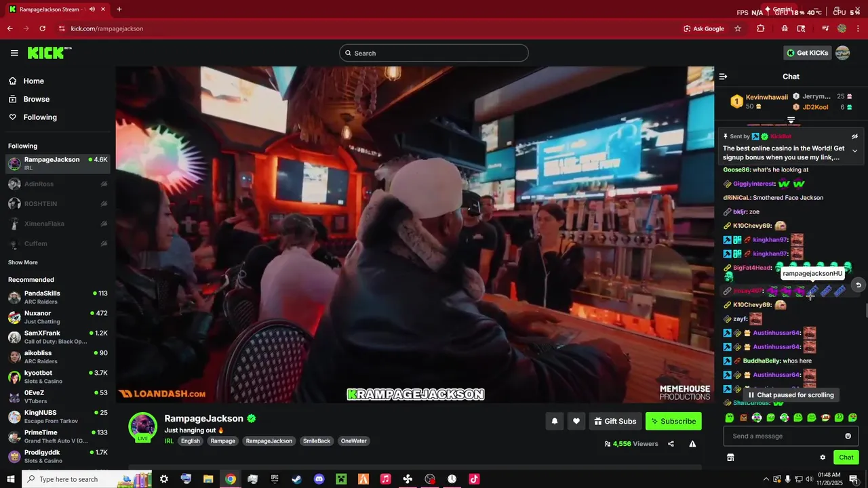Follow channel with heart button

[576, 421]
